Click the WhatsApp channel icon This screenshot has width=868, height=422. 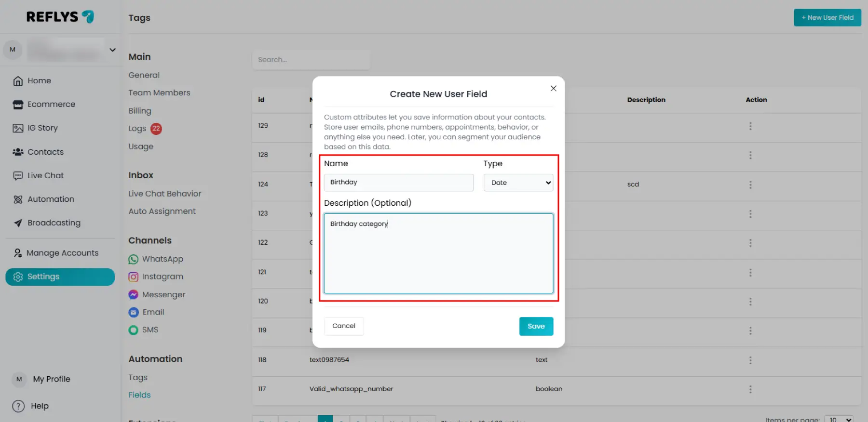click(134, 259)
